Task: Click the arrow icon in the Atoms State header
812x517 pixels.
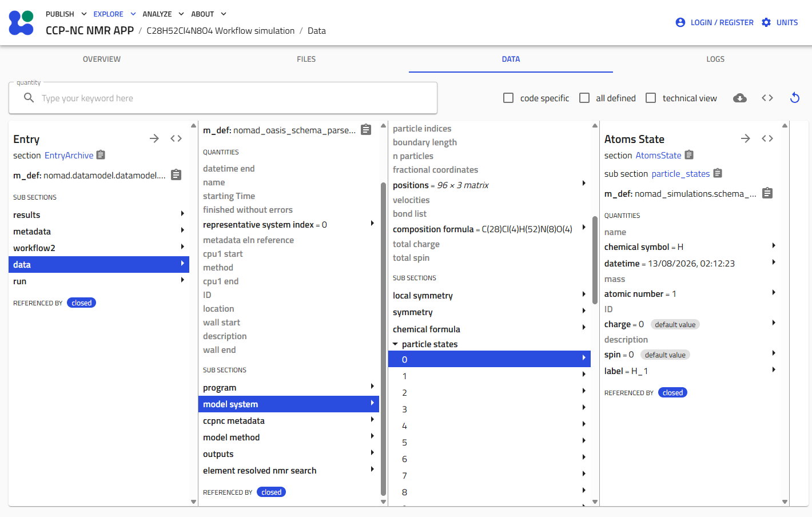Action: pyautogui.click(x=746, y=138)
